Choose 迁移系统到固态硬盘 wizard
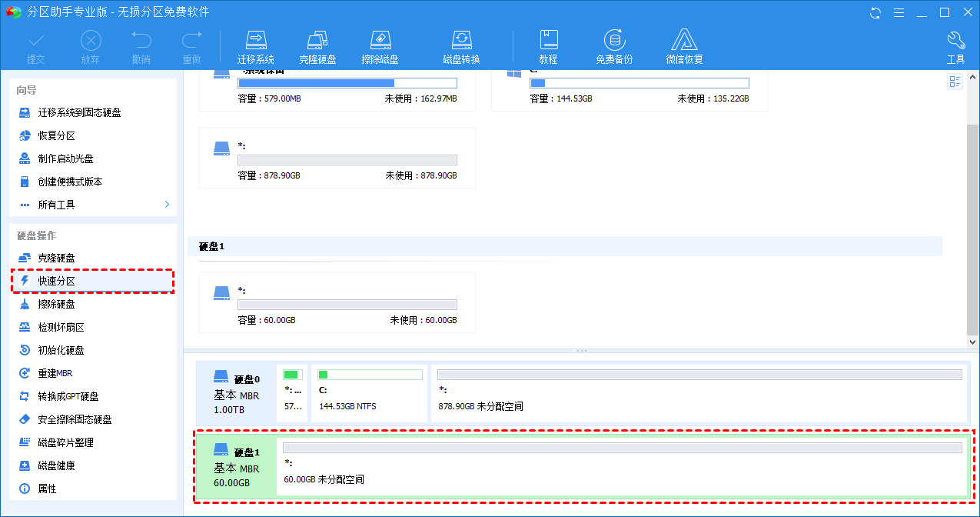 point(79,112)
